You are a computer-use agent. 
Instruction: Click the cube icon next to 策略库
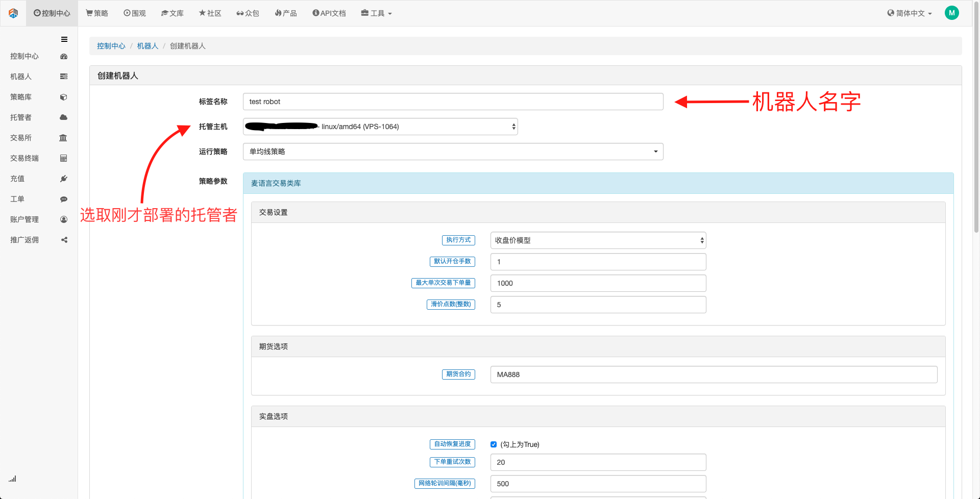[x=64, y=97]
